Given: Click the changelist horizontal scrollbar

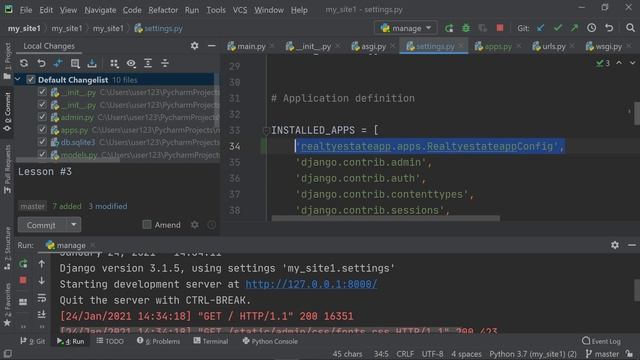Looking at the screenshot, I should coord(68,160).
